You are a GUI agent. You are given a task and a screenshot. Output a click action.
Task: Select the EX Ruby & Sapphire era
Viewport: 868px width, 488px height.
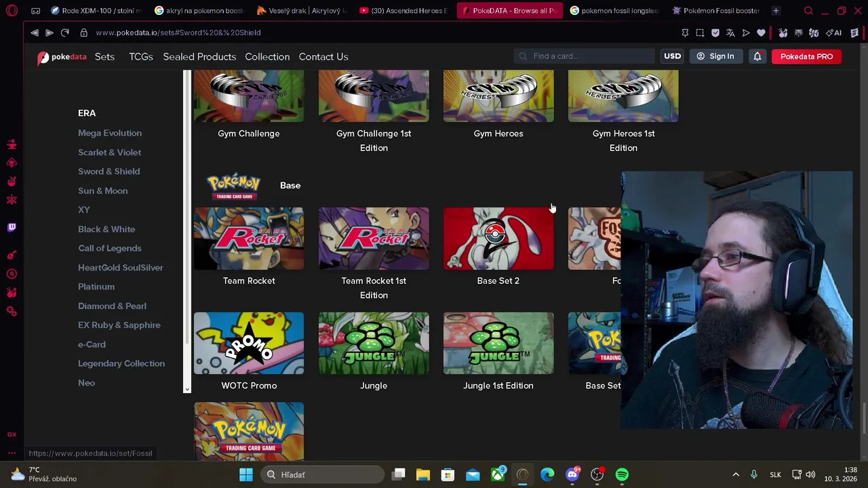click(x=119, y=325)
